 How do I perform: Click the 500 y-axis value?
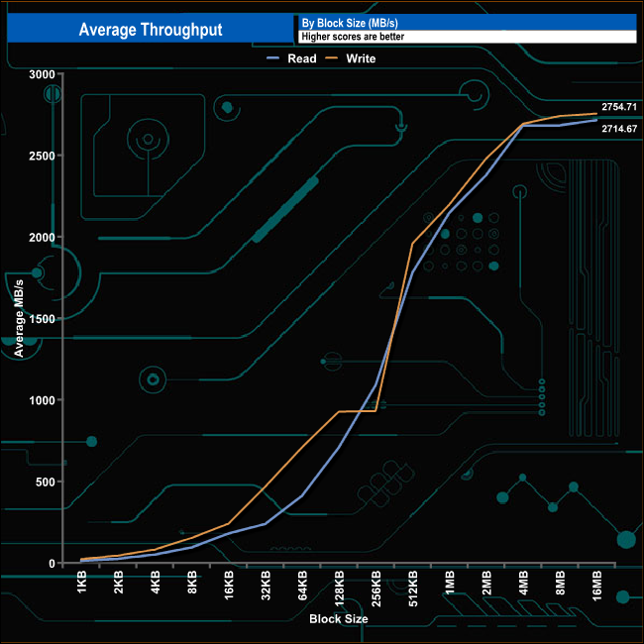click(46, 482)
